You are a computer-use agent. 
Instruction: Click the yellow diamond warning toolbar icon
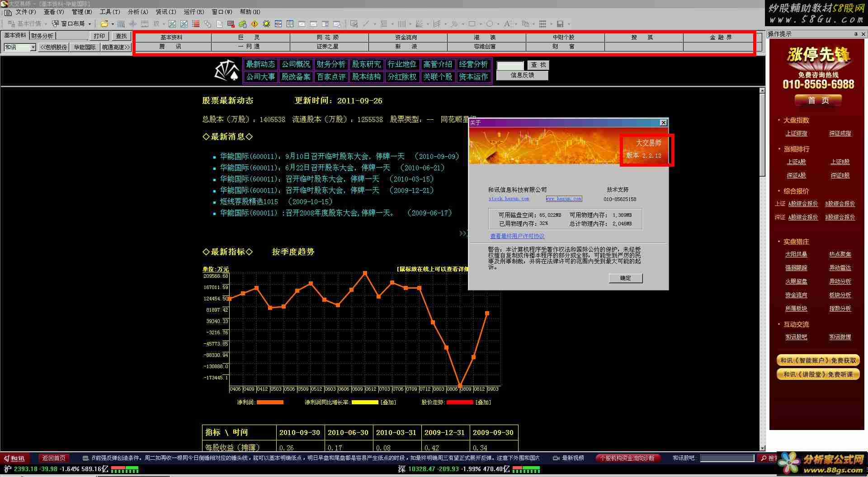(255, 23)
